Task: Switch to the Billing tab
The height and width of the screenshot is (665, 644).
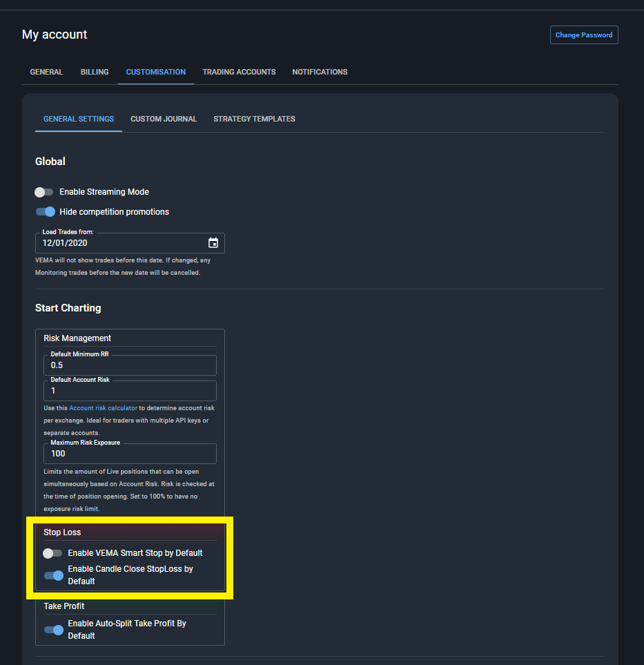Action: [x=95, y=72]
